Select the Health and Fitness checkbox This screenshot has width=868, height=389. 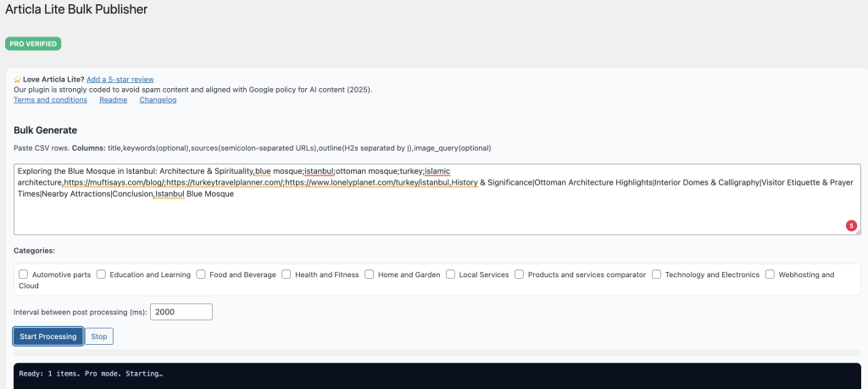point(287,274)
